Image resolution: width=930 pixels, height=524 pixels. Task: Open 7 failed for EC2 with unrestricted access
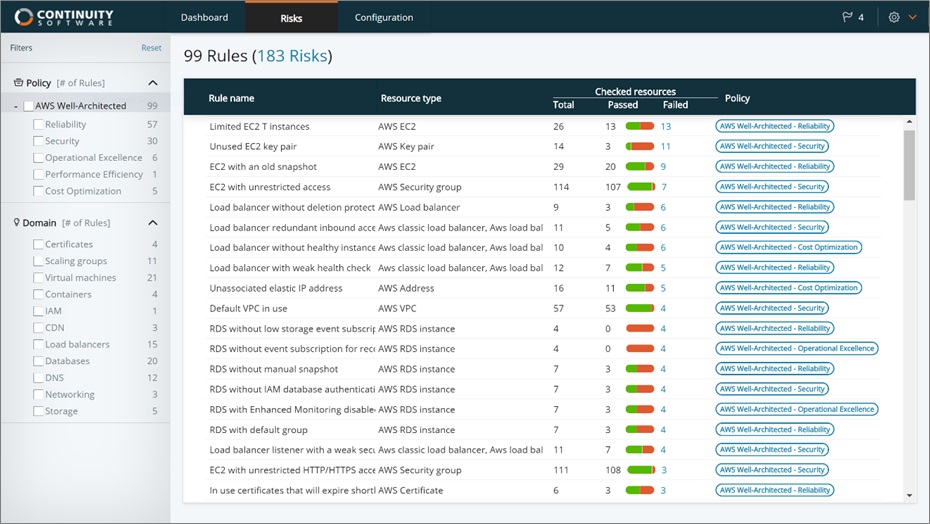664,187
